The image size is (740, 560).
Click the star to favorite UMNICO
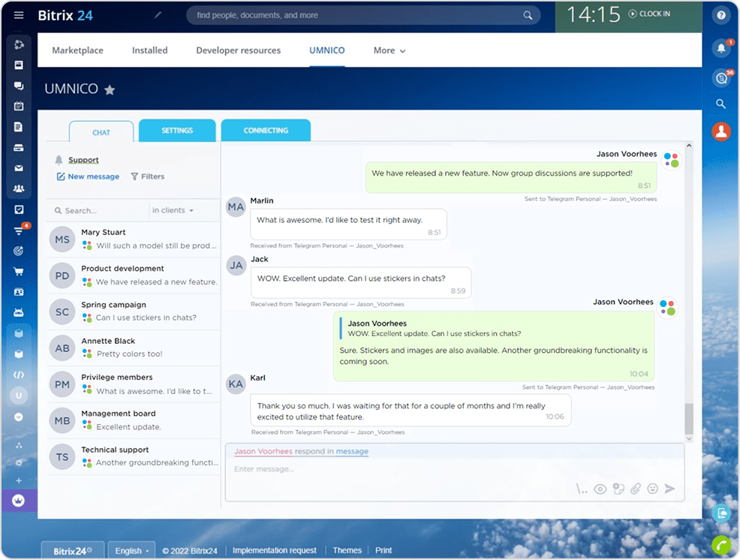coord(110,89)
